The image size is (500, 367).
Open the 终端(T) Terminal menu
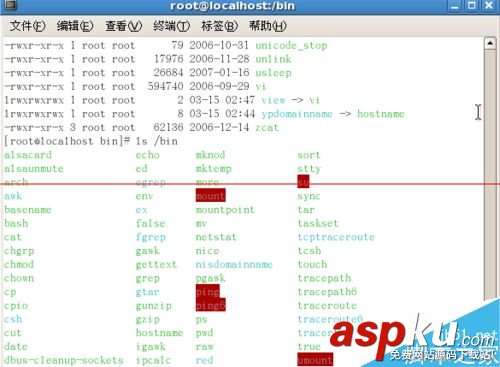pyautogui.click(x=171, y=26)
